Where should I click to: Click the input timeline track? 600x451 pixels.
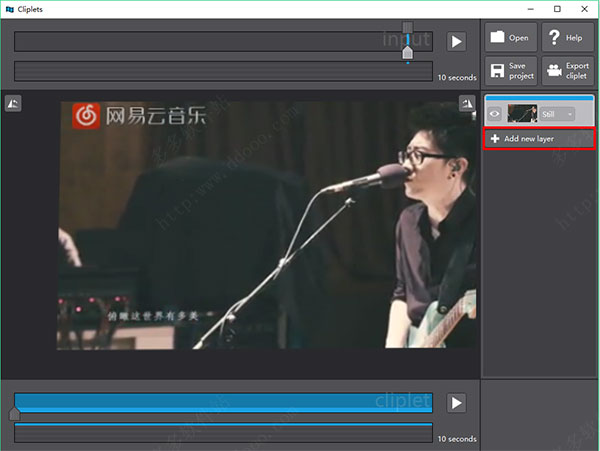(x=223, y=41)
